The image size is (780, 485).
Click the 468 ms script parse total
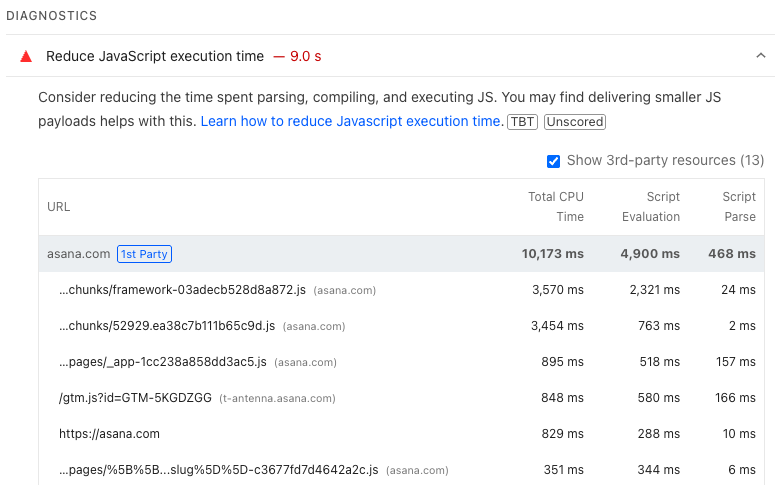tap(732, 254)
